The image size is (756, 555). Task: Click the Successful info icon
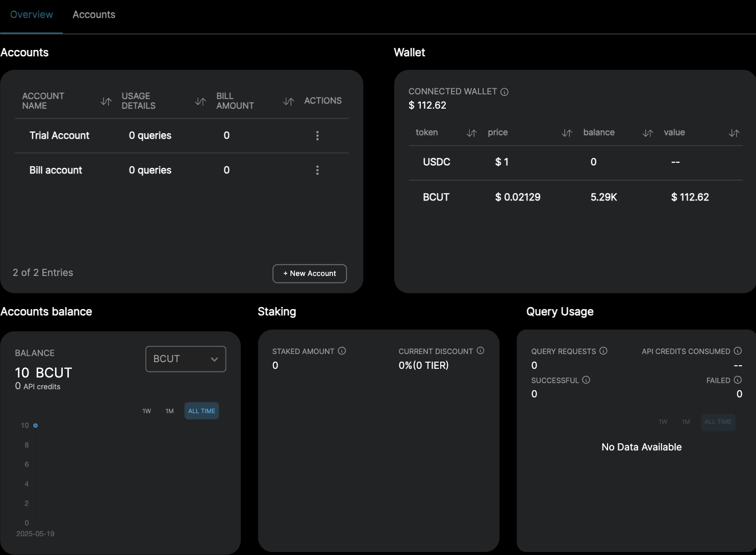click(x=586, y=380)
